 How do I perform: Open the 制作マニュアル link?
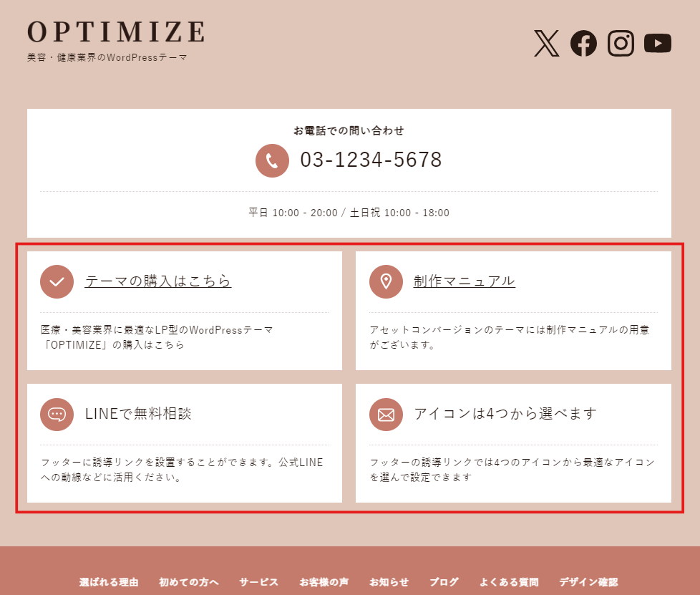pyautogui.click(x=465, y=281)
